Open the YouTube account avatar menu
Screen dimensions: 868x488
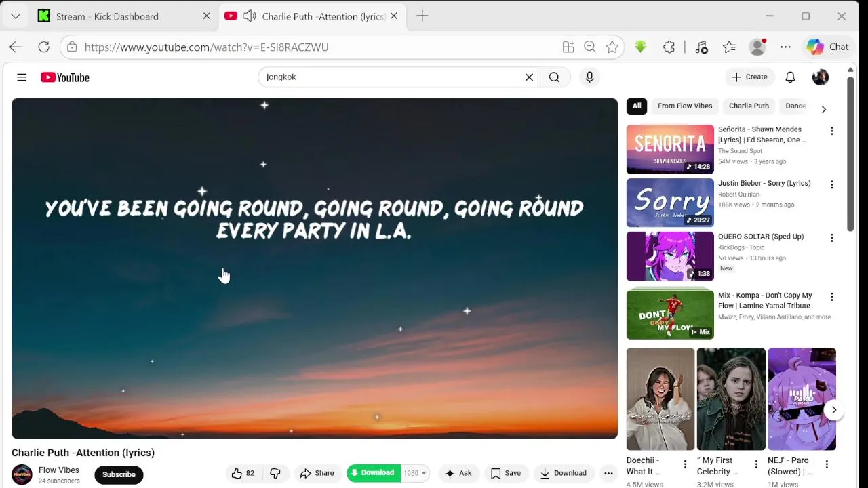[821, 77]
